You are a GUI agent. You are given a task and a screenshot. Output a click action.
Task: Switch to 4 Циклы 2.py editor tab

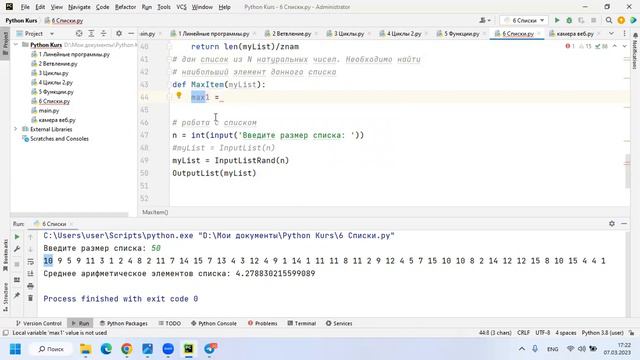click(x=404, y=33)
